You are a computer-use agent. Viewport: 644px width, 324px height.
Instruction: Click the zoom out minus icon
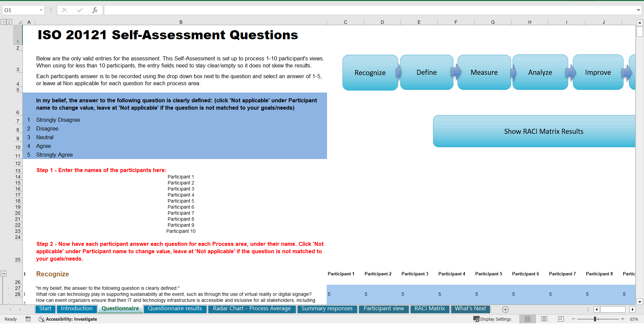[x=574, y=319]
